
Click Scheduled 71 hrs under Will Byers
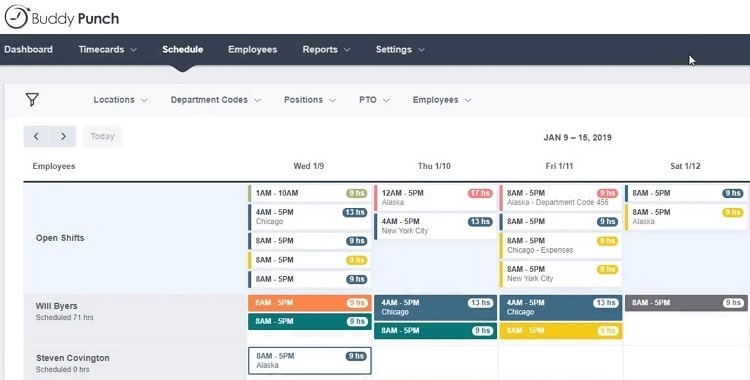point(64,317)
